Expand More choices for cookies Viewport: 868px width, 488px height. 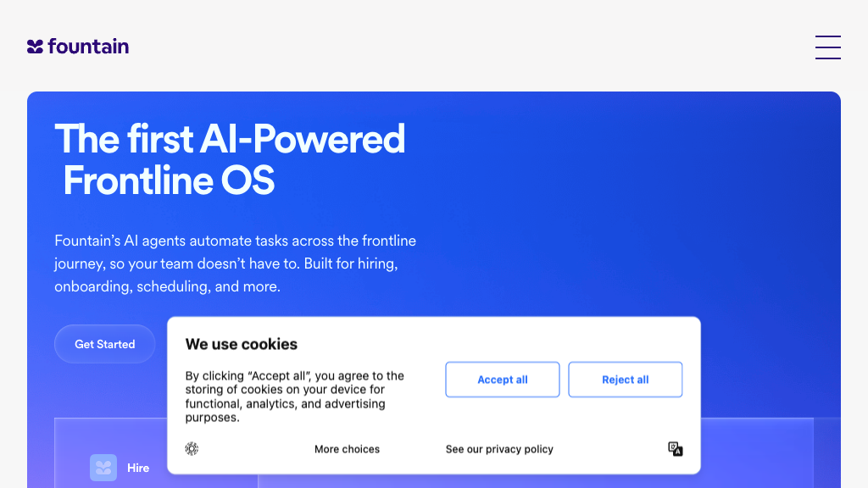coord(347,449)
